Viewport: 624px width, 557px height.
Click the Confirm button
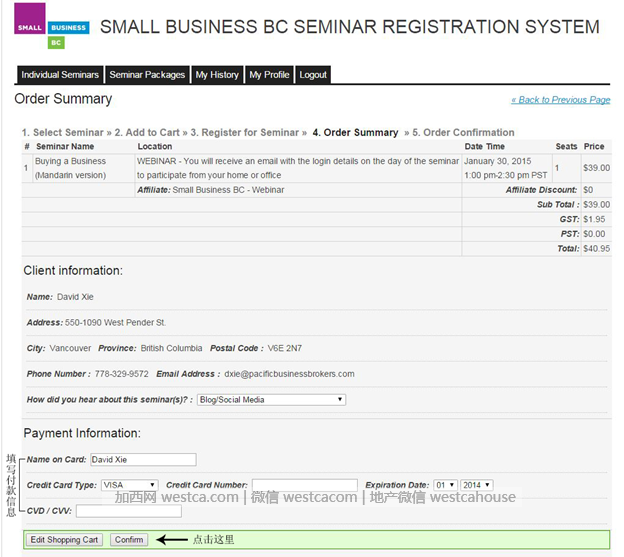[129, 540]
